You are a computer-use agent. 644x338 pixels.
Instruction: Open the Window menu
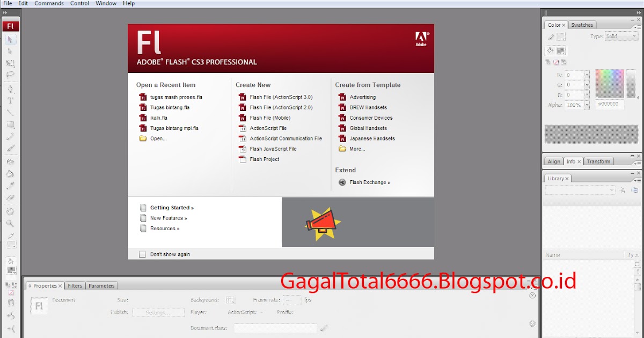point(106,3)
